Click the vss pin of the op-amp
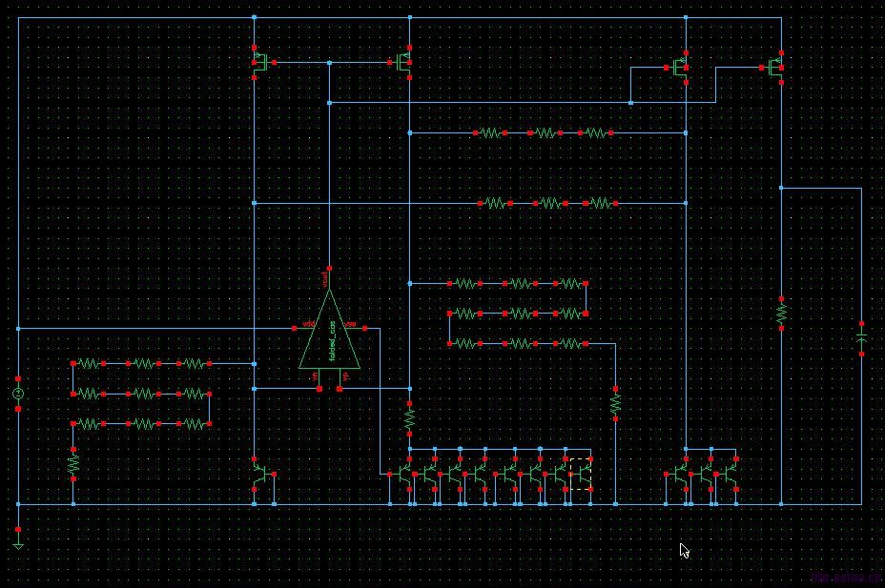This screenshot has height=588, width=885. click(365, 328)
